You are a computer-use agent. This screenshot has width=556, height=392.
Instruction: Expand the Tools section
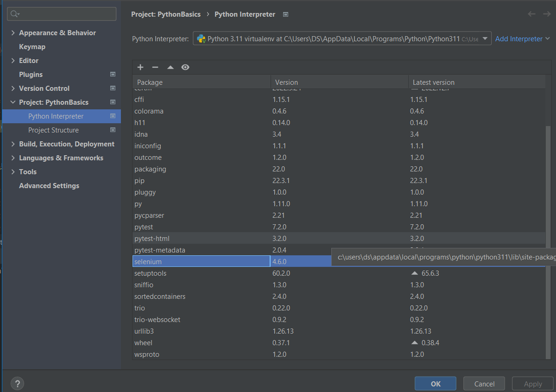click(13, 172)
